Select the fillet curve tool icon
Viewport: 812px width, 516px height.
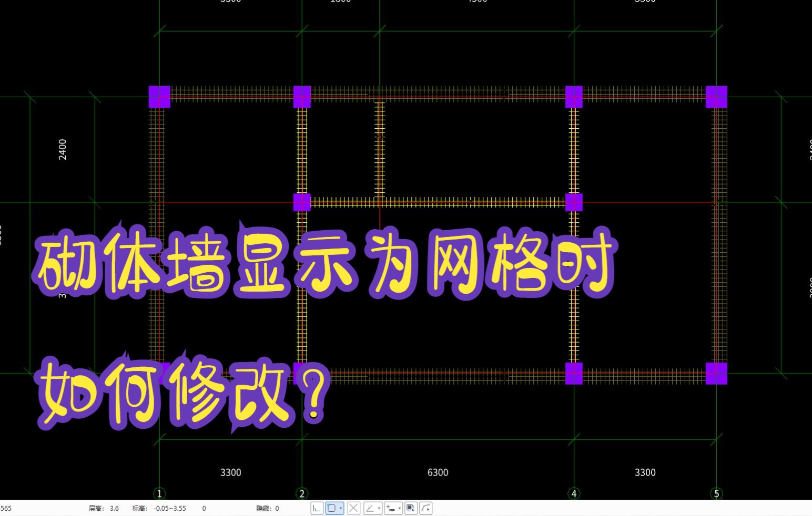pos(426,508)
